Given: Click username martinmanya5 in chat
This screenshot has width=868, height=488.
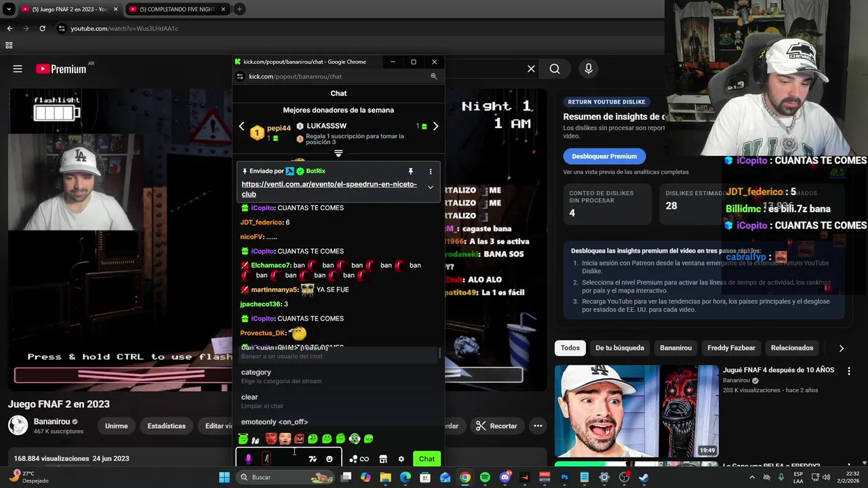Looking at the screenshot, I should click(x=275, y=290).
